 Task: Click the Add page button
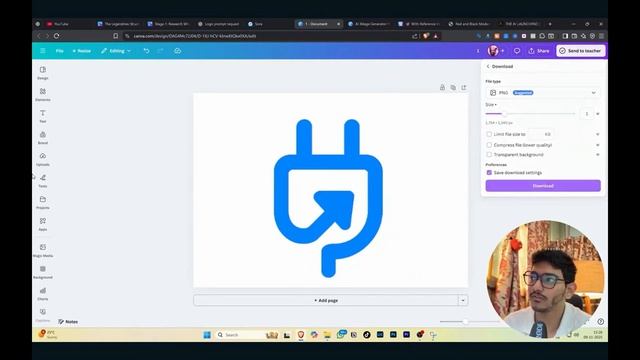click(x=326, y=300)
